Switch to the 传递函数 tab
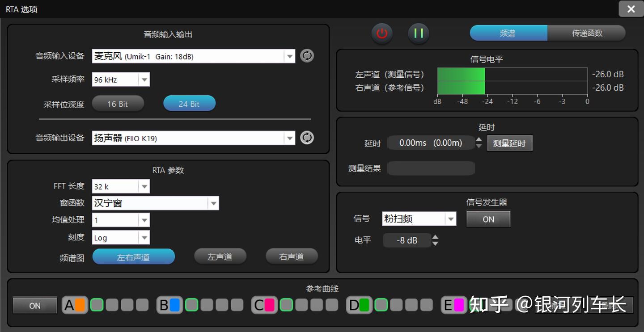The image size is (644, 332). 587,33
